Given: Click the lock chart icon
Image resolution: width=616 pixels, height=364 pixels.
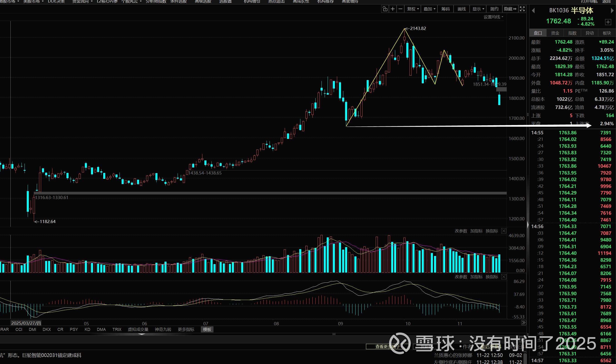Looking at the screenshot, I should [385, 9].
